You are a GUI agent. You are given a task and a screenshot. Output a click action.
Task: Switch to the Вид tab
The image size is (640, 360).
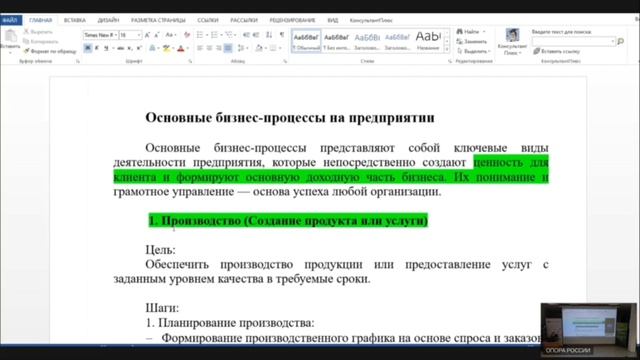point(333,20)
